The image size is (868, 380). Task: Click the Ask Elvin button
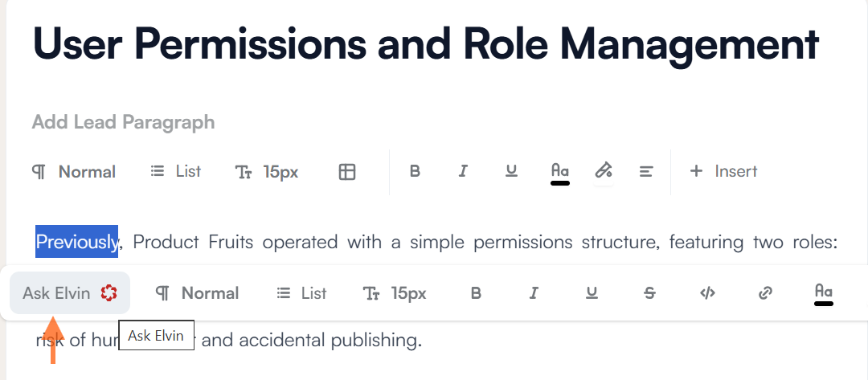(70, 293)
